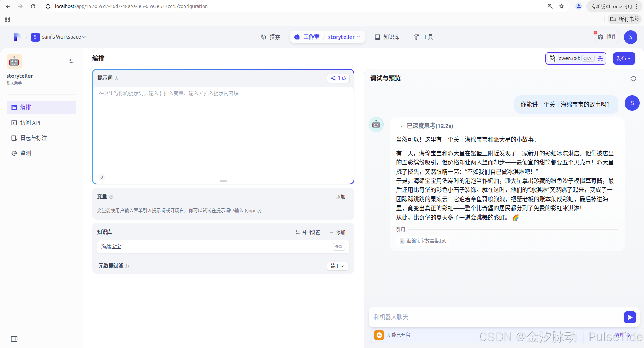Toggle the bookmark star in address bar

(x=561, y=6)
